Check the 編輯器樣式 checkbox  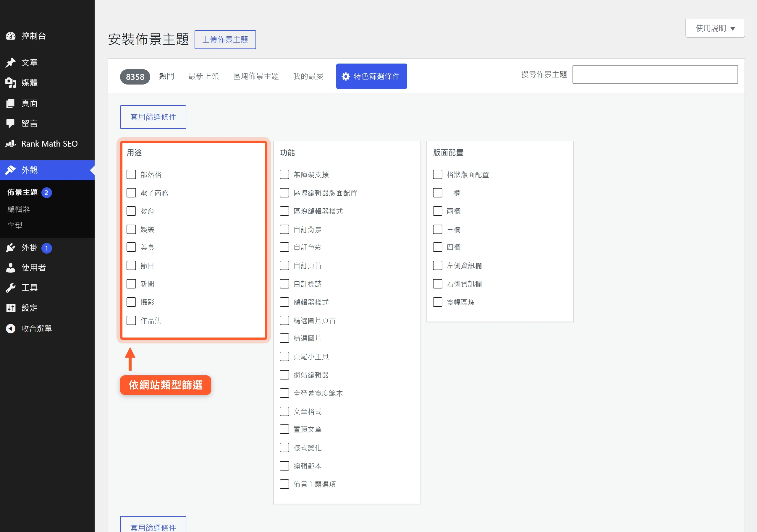pyautogui.click(x=284, y=302)
